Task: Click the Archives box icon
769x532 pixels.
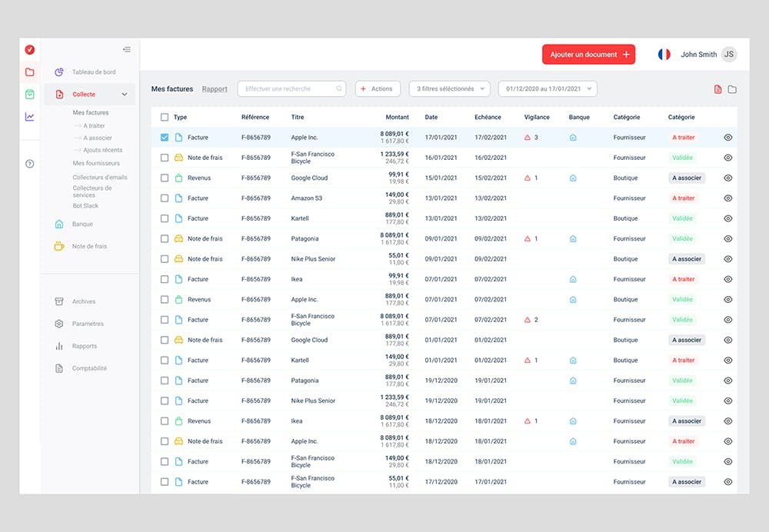Action: 59,301
